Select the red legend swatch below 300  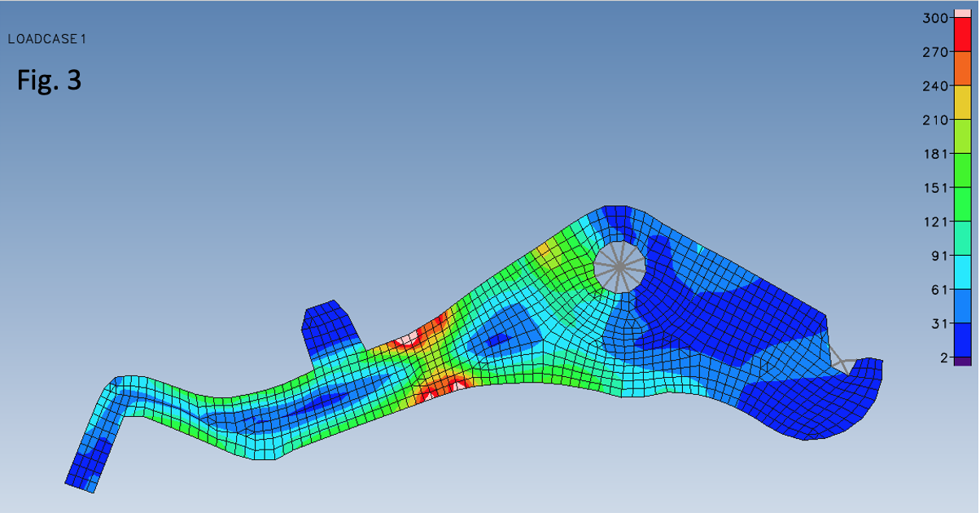tap(962, 34)
